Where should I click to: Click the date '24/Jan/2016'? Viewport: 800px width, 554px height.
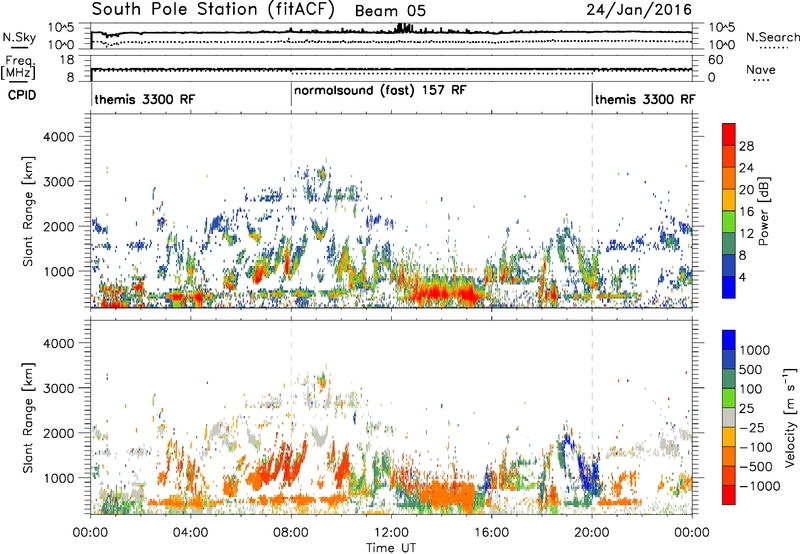tap(639, 10)
